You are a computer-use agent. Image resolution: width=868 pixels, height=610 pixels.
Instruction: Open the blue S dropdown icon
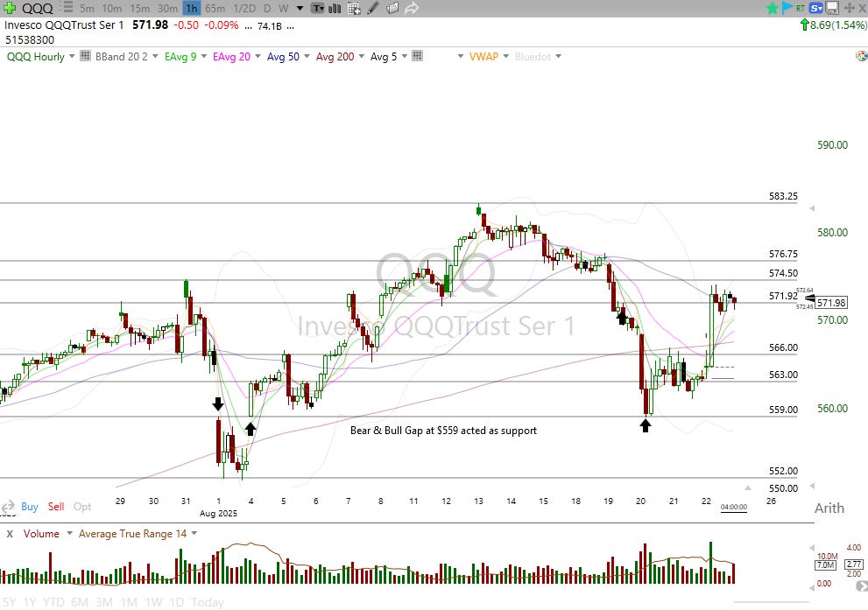coord(816,8)
